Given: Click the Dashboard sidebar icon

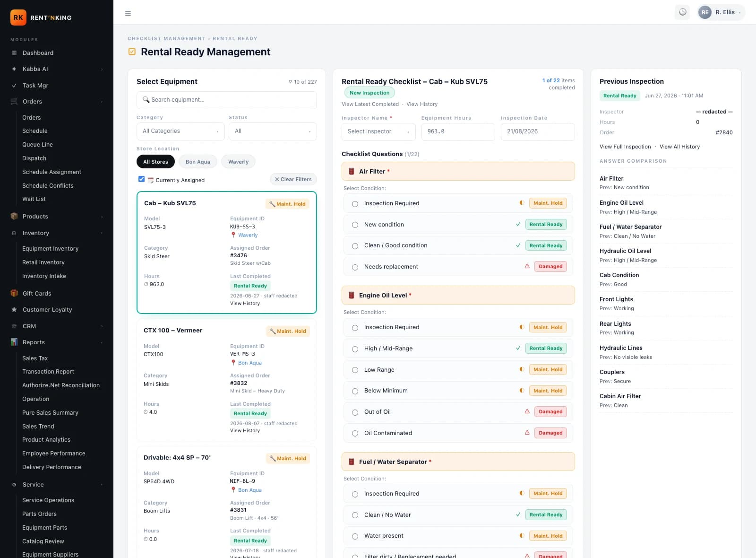Looking at the screenshot, I should [14, 53].
